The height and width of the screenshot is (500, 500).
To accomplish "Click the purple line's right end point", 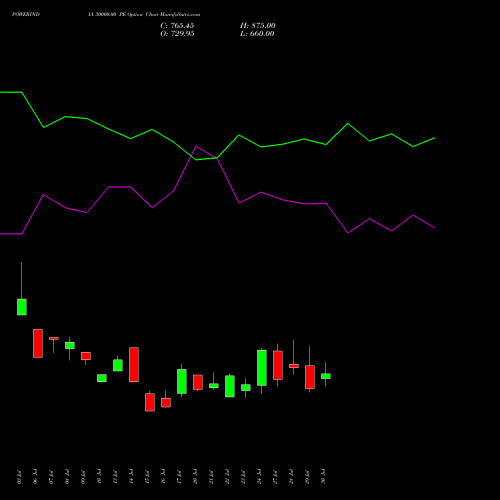I will [434, 228].
